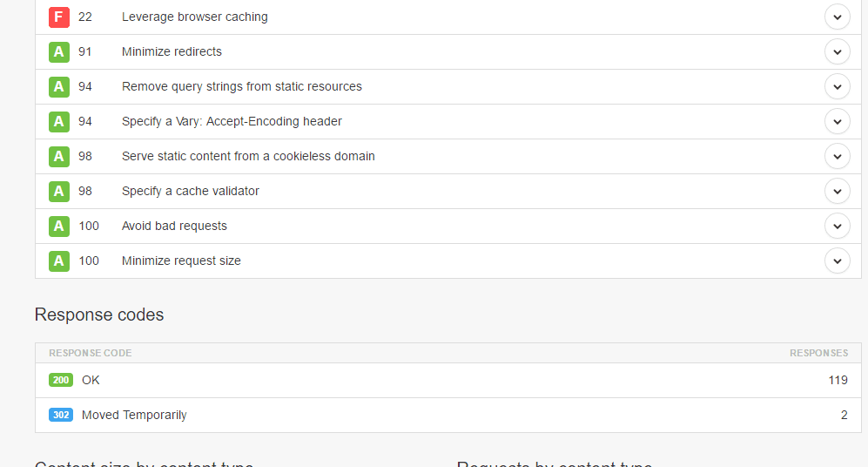Screen dimensions: 868x467
Task: Click Serve static content from cookieless domain
Action: coord(248,156)
